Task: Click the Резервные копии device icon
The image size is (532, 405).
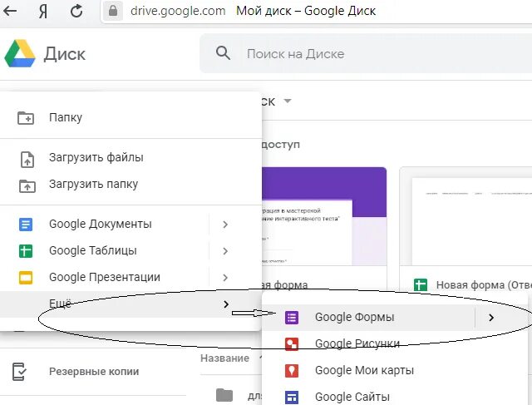Action: pyautogui.click(x=18, y=372)
